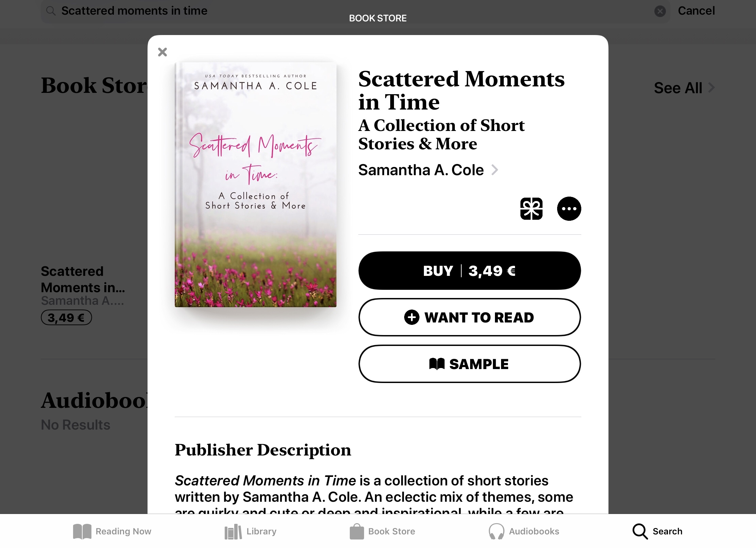Image resolution: width=756 pixels, height=548 pixels.
Task: Click the magnifying glass in search bar
Action: [x=51, y=11]
